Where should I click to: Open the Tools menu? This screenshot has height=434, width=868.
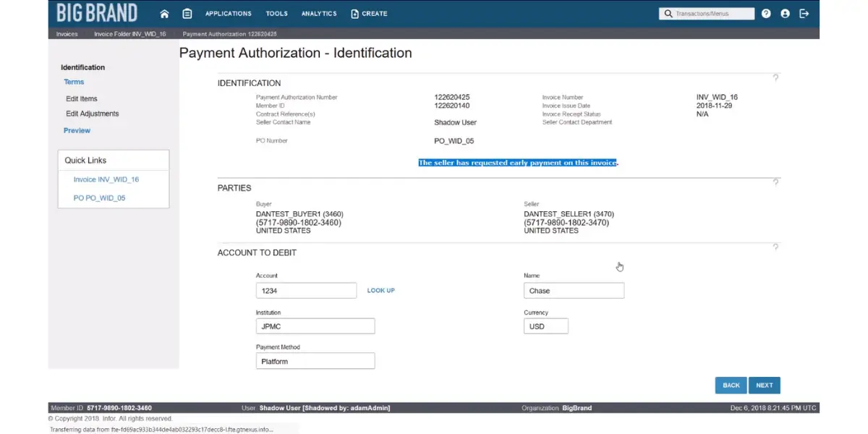click(x=276, y=14)
